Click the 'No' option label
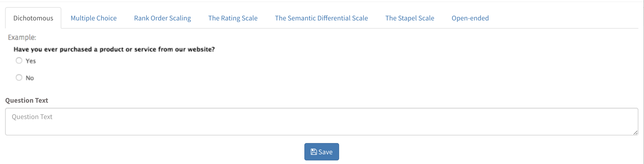 30,78
